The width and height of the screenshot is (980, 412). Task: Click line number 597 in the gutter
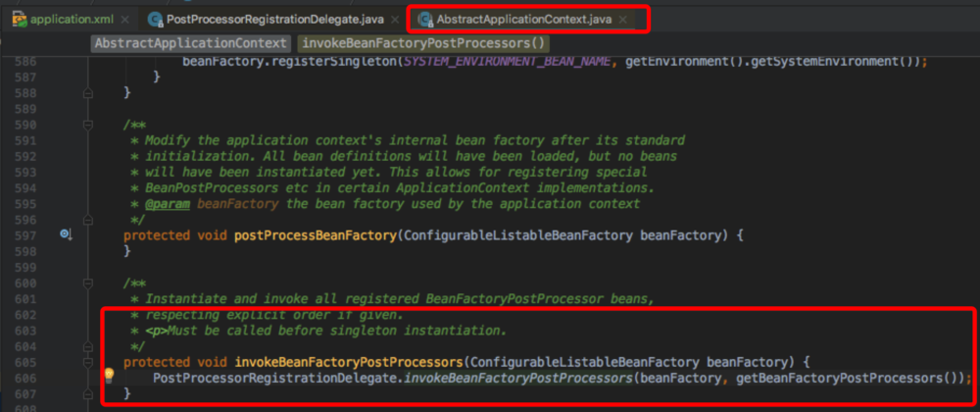point(25,235)
